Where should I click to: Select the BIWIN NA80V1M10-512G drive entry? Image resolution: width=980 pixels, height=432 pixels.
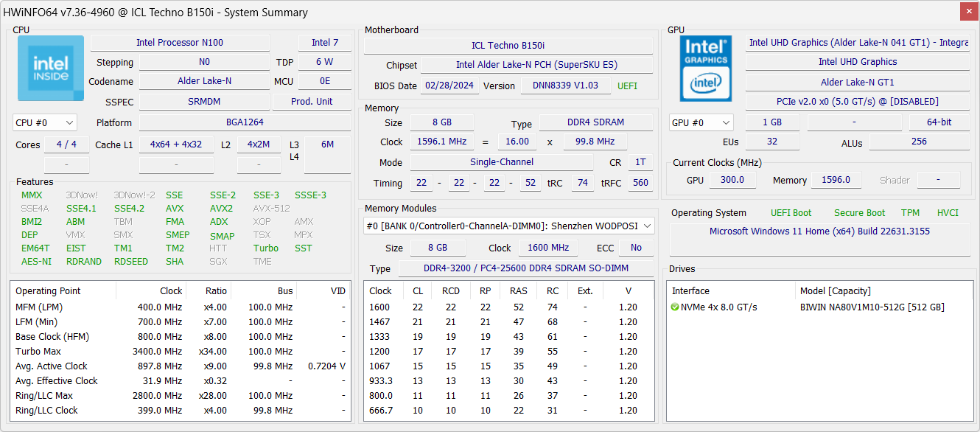point(872,307)
